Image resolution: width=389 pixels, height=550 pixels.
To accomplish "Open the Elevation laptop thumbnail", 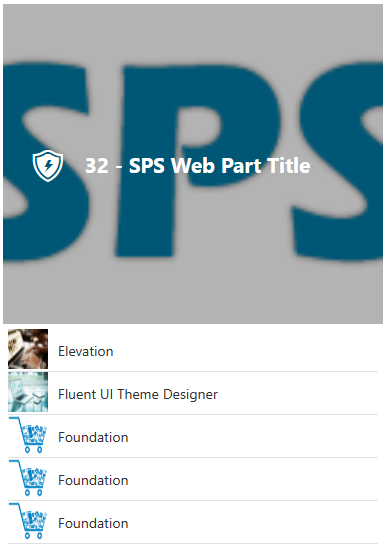I will pyautogui.click(x=28, y=349).
